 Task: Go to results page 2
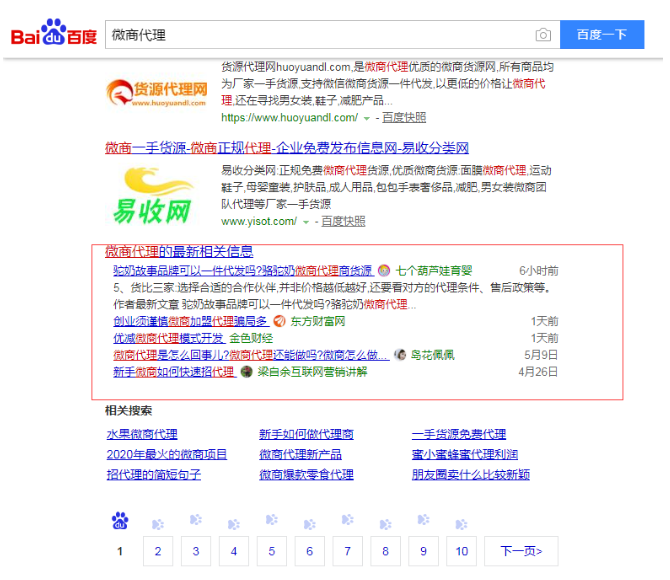[158, 551]
